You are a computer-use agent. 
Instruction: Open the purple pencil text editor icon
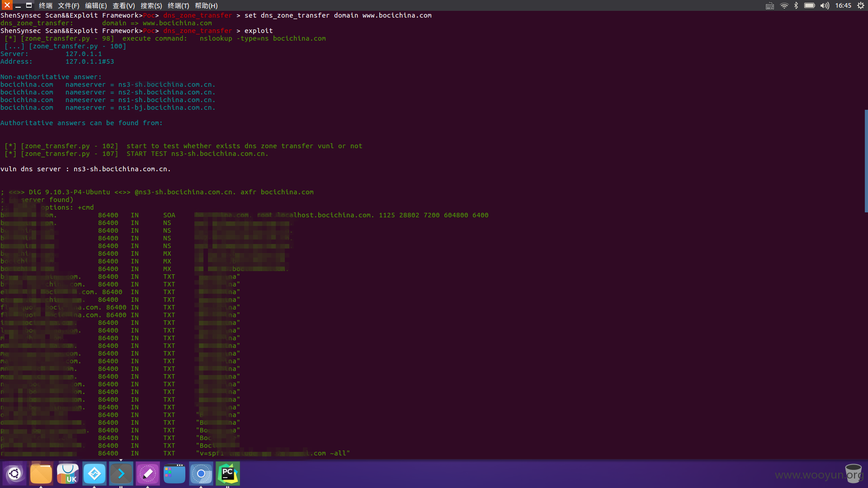[148, 474]
